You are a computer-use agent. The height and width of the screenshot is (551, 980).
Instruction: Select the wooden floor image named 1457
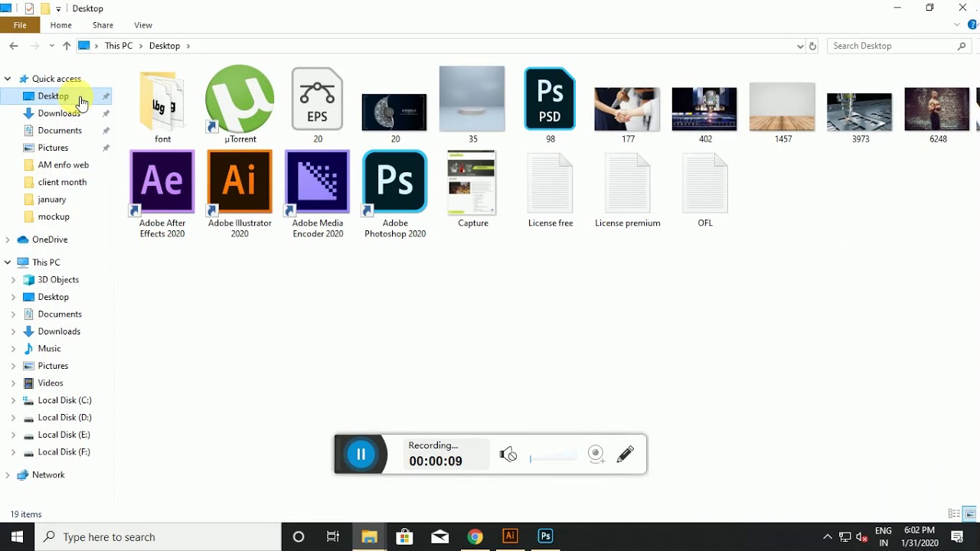pyautogui.click(x=782, y=106)
